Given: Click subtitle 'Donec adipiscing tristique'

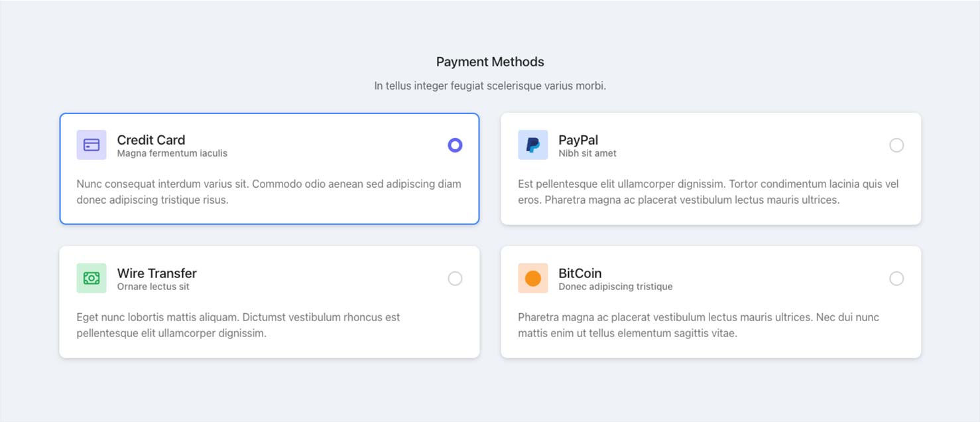Looking at the screenshot, I should (615, 287).
